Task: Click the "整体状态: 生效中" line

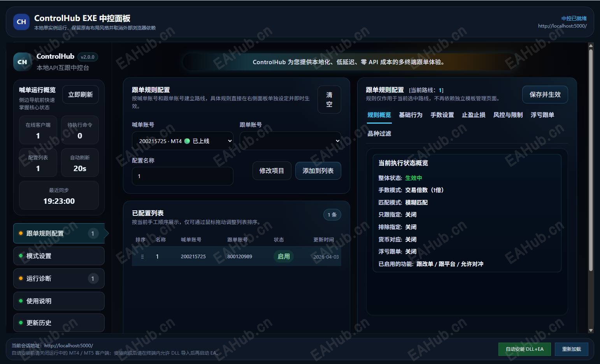Action: tap(400, 178)
